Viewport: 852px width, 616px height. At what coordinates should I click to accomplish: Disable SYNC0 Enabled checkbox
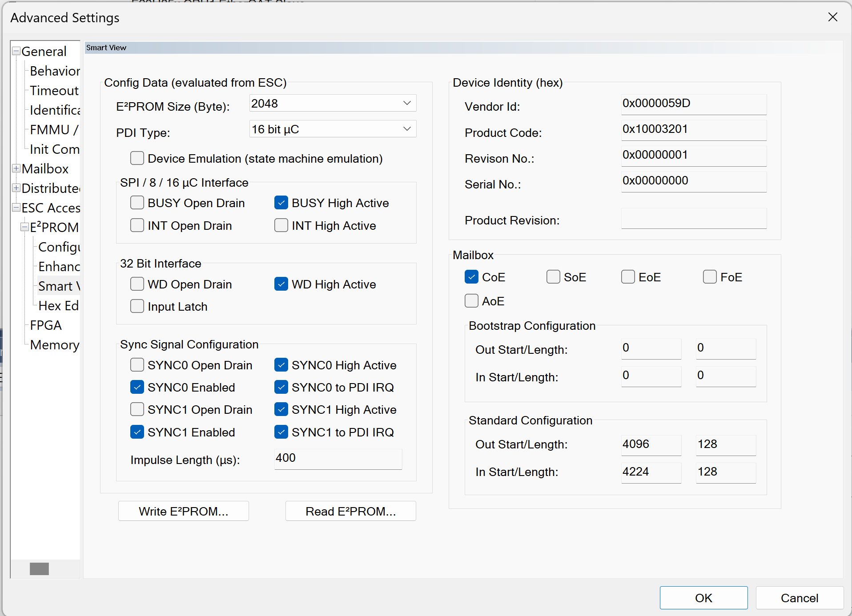click(137, 387)
